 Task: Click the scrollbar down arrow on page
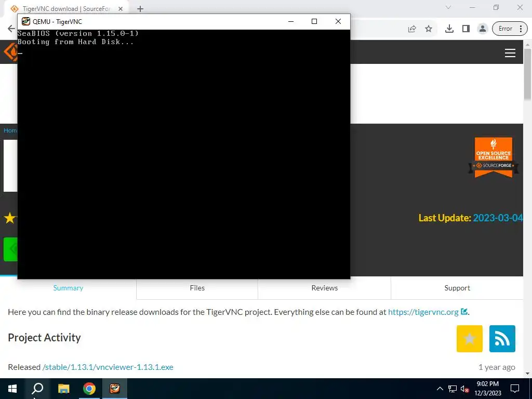click(x=528, y=374)
